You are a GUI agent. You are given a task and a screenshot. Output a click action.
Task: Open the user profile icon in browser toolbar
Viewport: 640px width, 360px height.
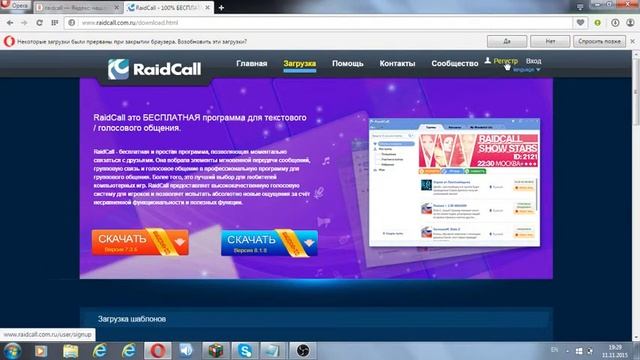click(631, 23)
